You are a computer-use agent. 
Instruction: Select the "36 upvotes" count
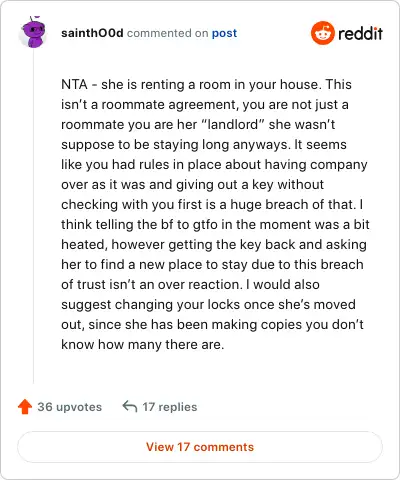pos(69,407)
